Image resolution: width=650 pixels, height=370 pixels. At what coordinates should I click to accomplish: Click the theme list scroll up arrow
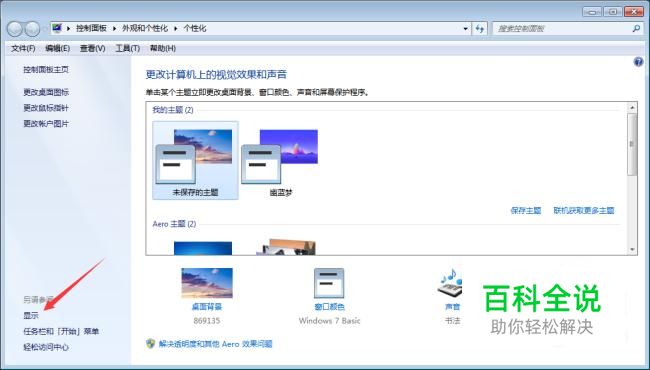tap(632, 108)
